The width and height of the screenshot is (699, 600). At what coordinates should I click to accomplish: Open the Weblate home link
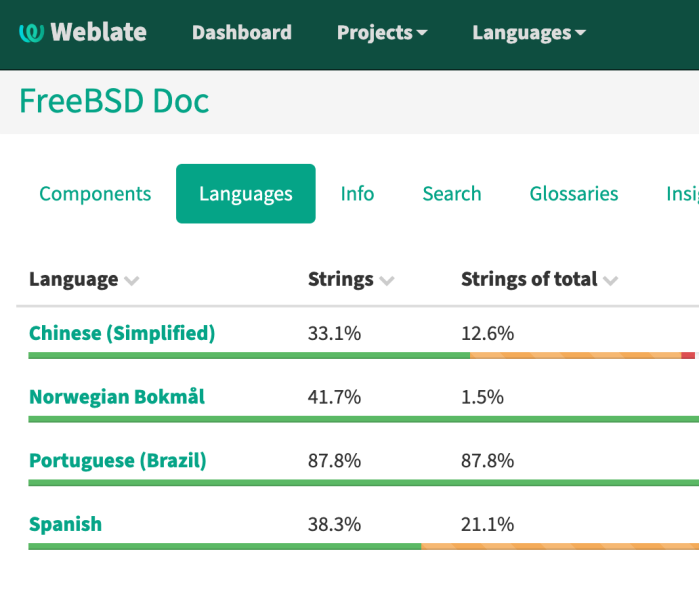click(x=83, y=33)
